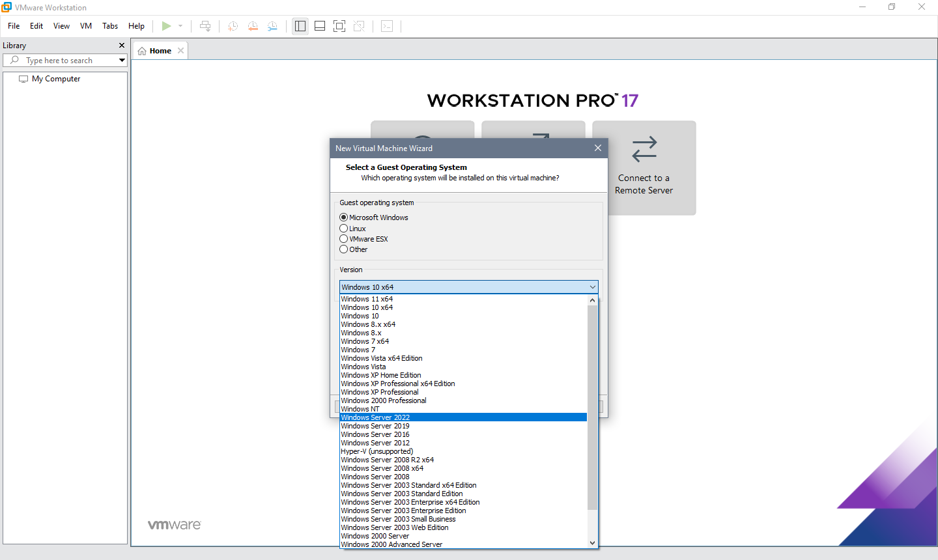Click the Library search magnifier icon
Image resolution: width=938 pixels, height=560 pixels.
click(14, 60)
